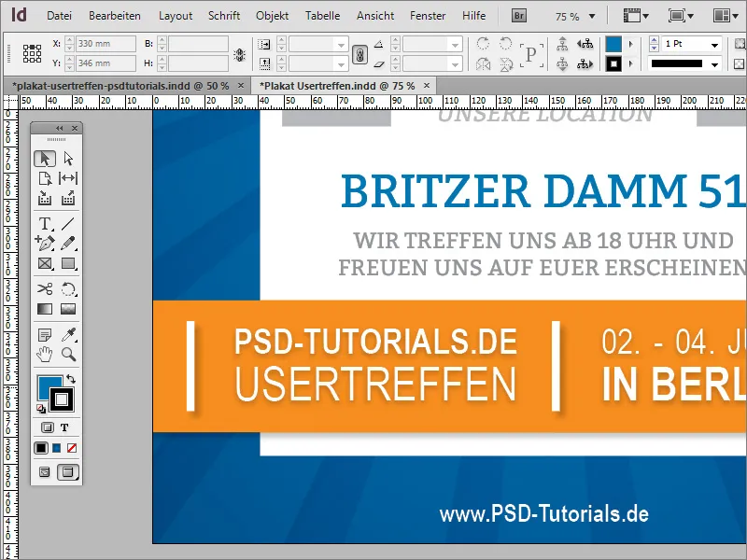Select the Type tool

tap(44, 224)
